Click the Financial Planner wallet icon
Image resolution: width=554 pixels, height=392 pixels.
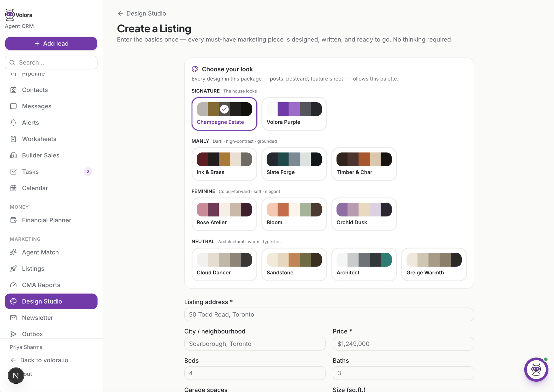(x=13, y=220)
